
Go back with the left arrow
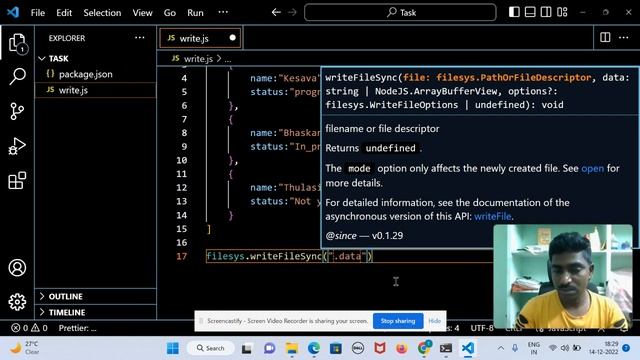[x=276, y=12]
